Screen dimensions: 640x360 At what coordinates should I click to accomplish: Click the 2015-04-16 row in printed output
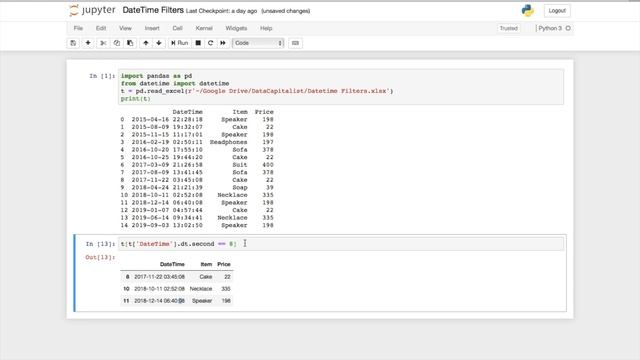pos(197,120)
